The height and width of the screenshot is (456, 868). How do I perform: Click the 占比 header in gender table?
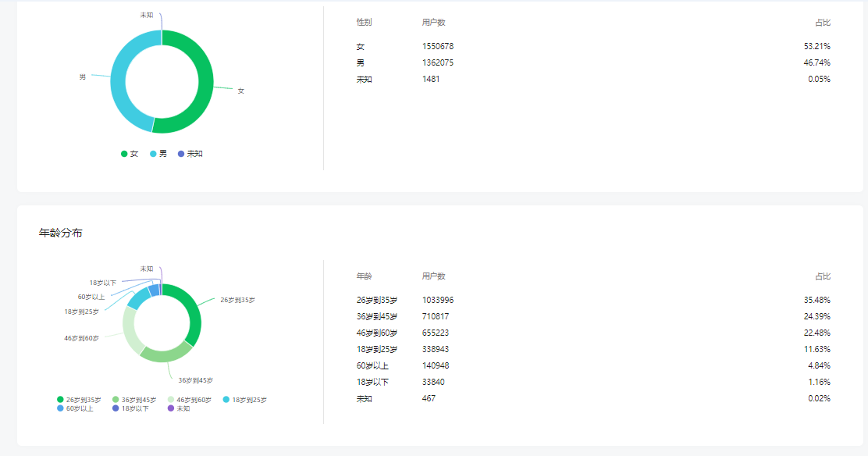click(x=823, y=22)
